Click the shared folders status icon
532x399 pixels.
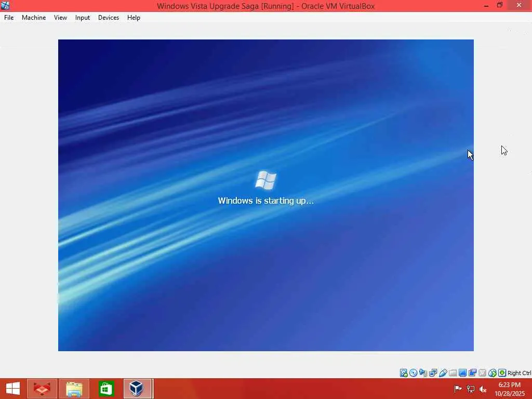pyautogui.click(x=453, y=373)
